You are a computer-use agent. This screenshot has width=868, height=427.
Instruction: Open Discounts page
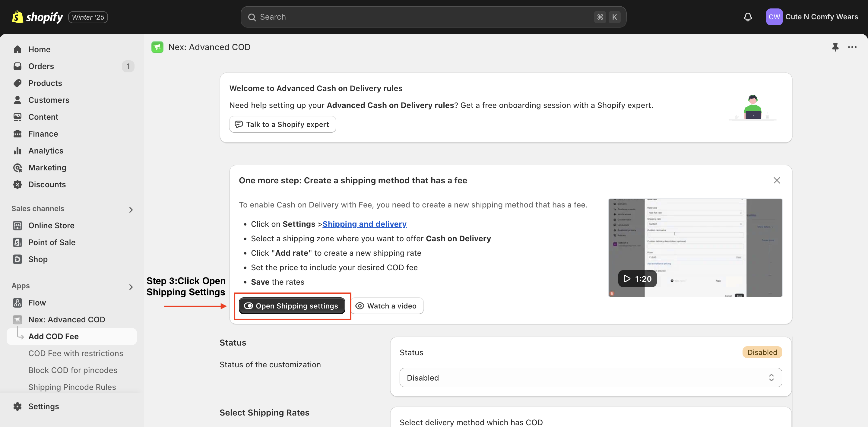[47, 184]
